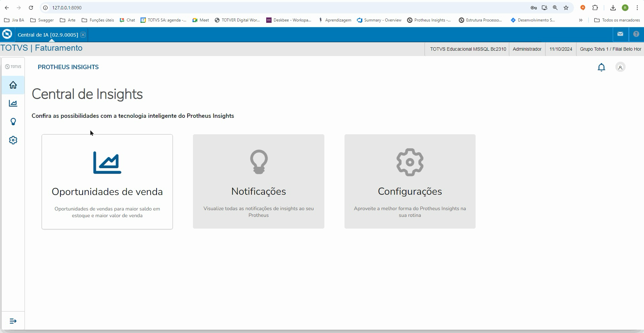The height and width of the screenshot is (333, 644).
Task: Go to Home in the sidebar
Action: [13, 85]
